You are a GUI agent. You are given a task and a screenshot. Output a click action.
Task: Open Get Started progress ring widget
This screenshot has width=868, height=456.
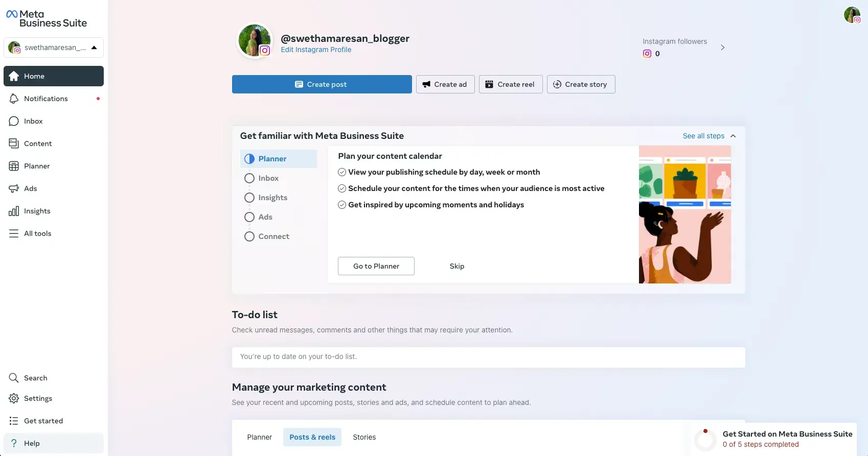click(x=705, y=439)
